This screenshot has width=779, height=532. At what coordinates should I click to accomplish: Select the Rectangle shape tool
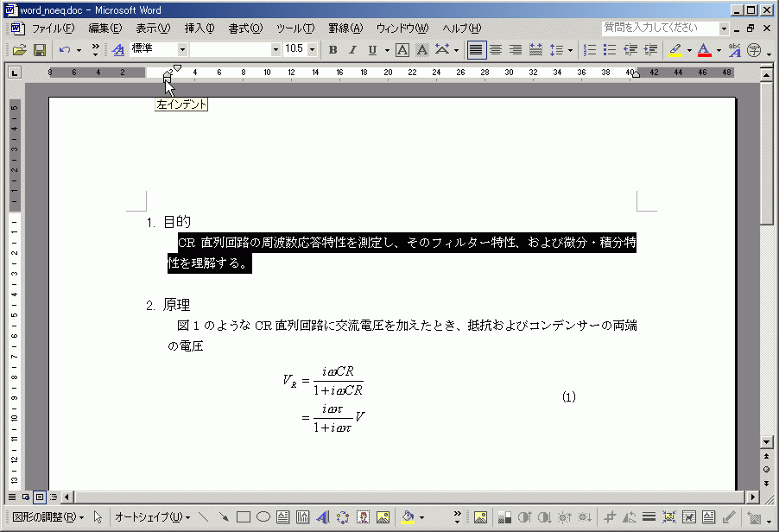coord(244,517)
